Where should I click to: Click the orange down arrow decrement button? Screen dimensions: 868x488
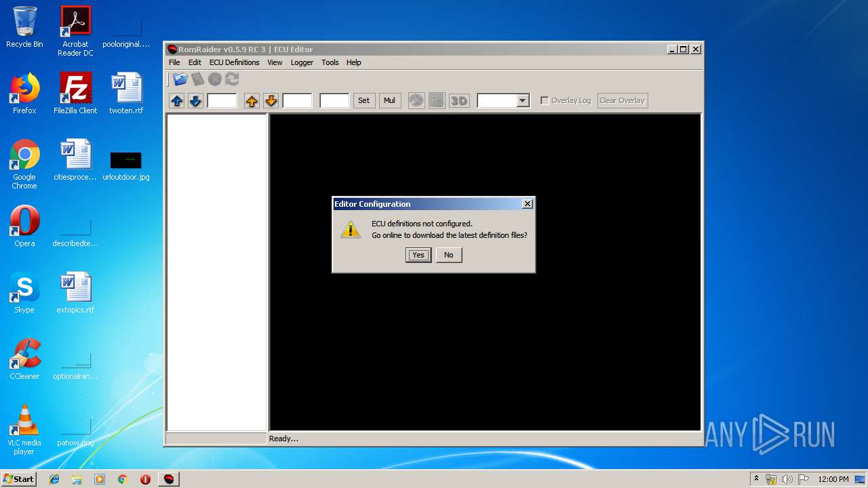271,100
